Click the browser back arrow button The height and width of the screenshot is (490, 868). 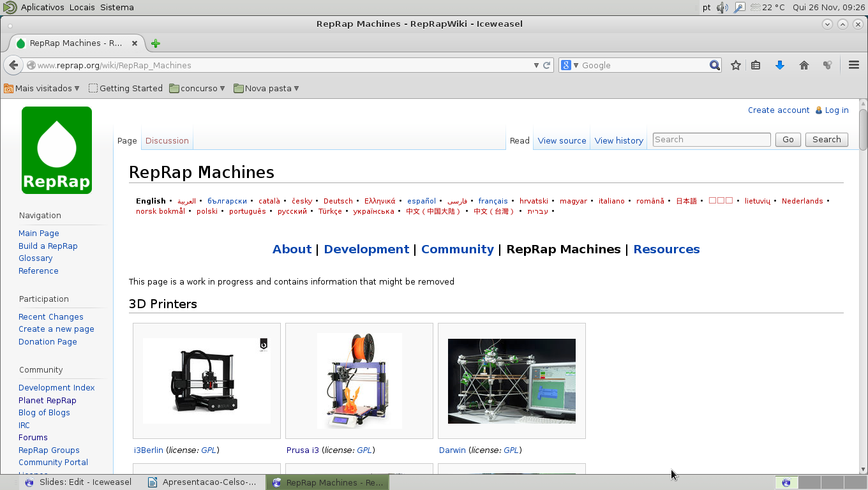point(13,65)
